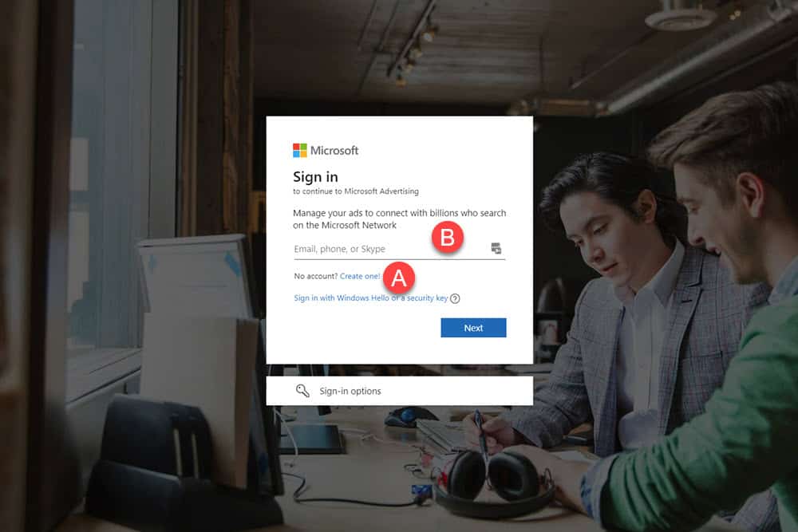Screen dimensions: 798x532
Task: Open the question mark help icon
Action: [455, 298]
